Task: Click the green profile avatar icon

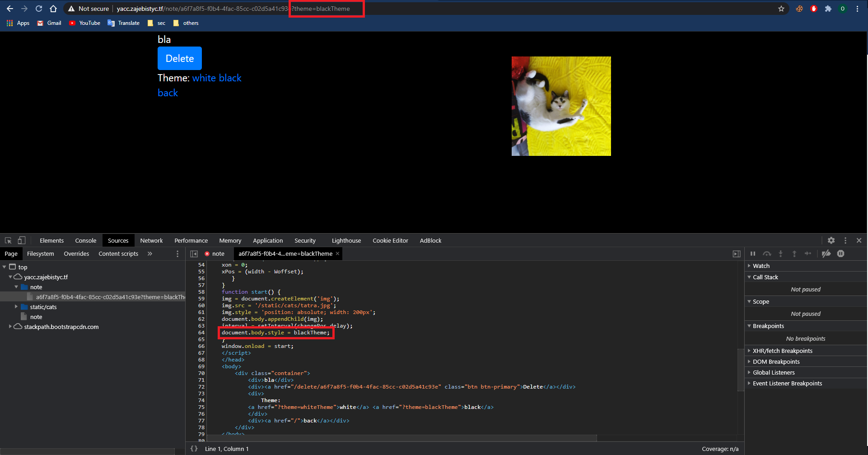Action: pos(843,9)
